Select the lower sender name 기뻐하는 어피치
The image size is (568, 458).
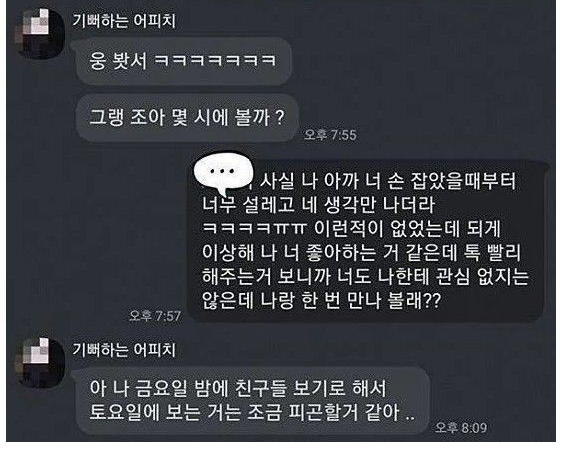tap(124, 350)
